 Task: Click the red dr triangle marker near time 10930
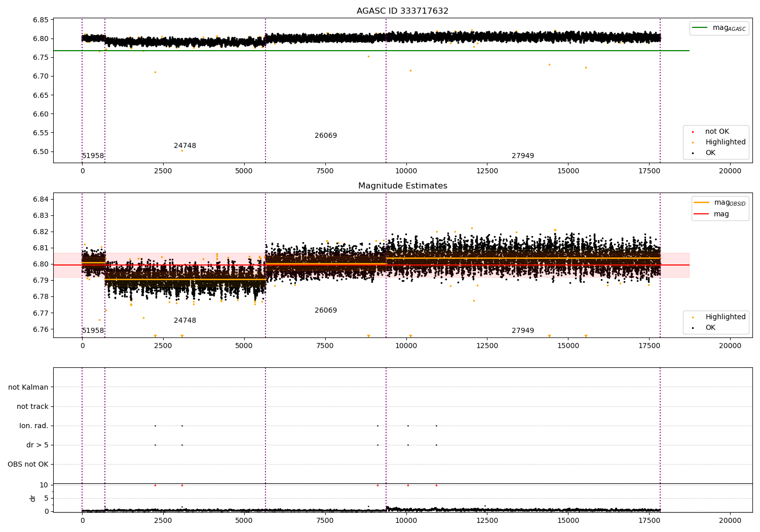[436, 485]
